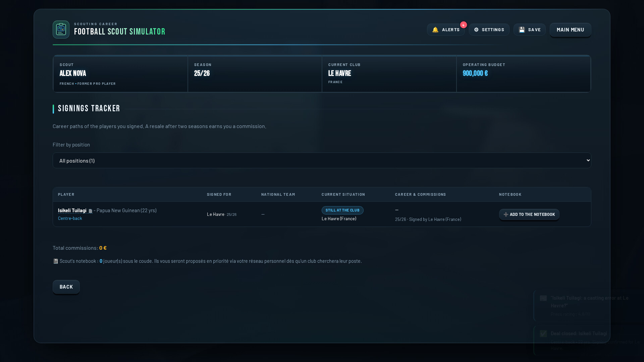Click the document icon next to Isikeli Tuilagi

(90, 211)
